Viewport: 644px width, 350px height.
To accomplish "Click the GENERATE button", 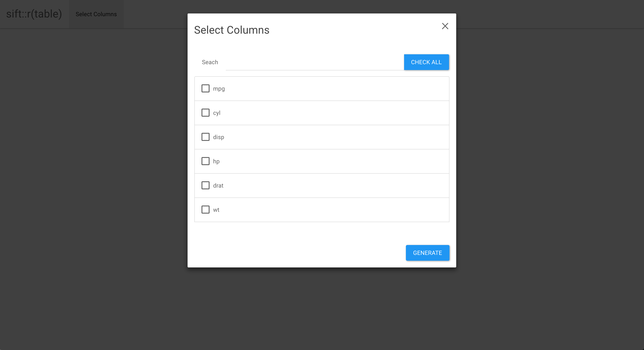I will (x=427, y=253).
